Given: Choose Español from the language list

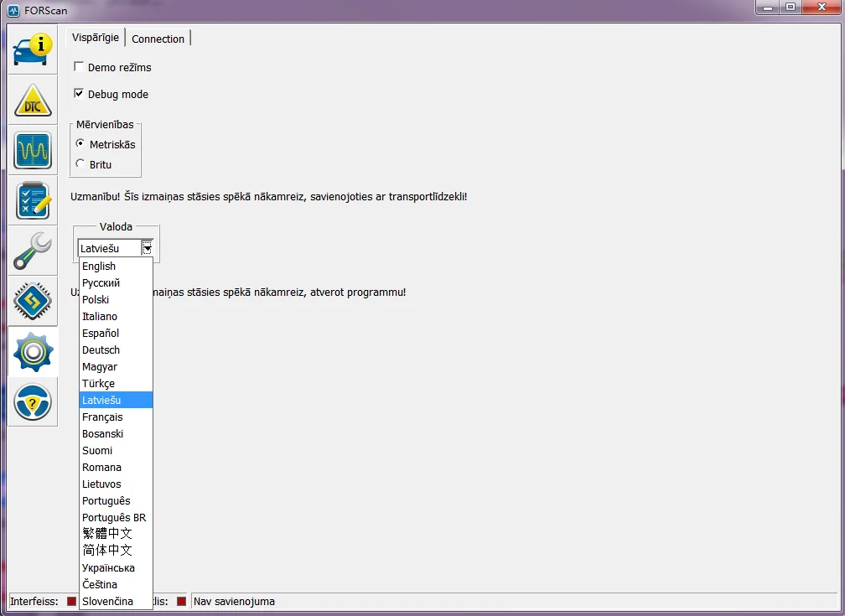Looking at the screenshot, I should pos(116,333).
